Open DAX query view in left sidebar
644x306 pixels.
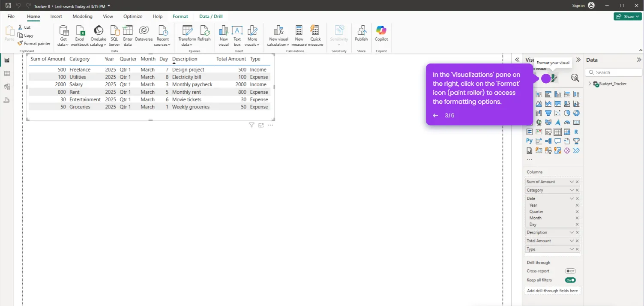pos(7,100)
